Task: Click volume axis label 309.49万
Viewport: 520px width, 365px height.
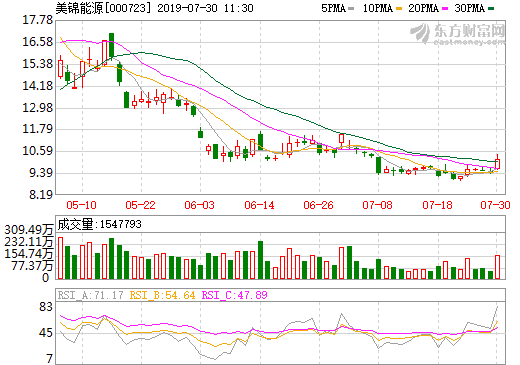Action: pyautogui.click(x=29, y=230)
